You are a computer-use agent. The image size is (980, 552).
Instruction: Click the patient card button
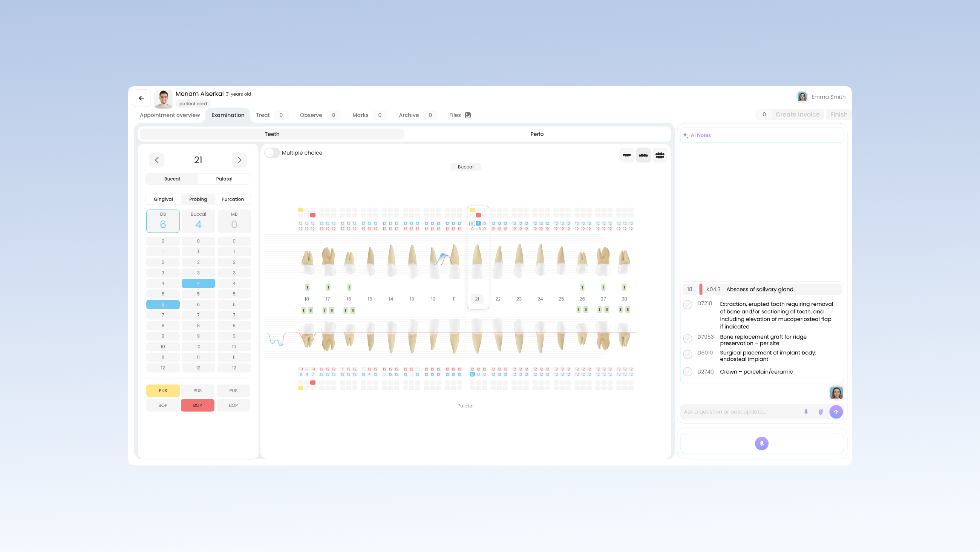click(193, 104)
